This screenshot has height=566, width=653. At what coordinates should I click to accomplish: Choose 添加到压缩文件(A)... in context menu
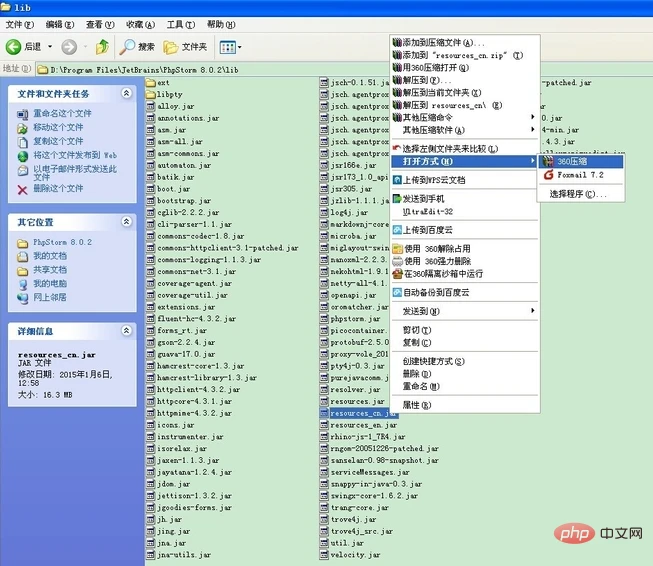(464, 42)
